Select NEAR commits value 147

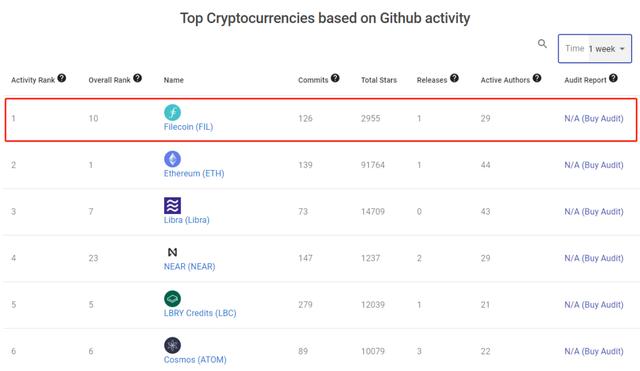[305, 258]
